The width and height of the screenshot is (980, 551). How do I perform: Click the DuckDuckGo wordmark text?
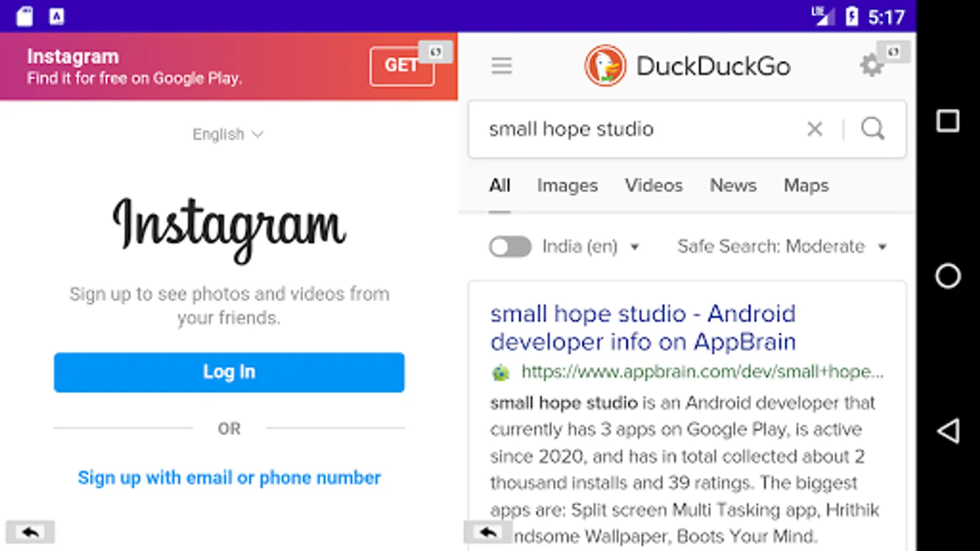pyautogui.click(x=714, y=66)
